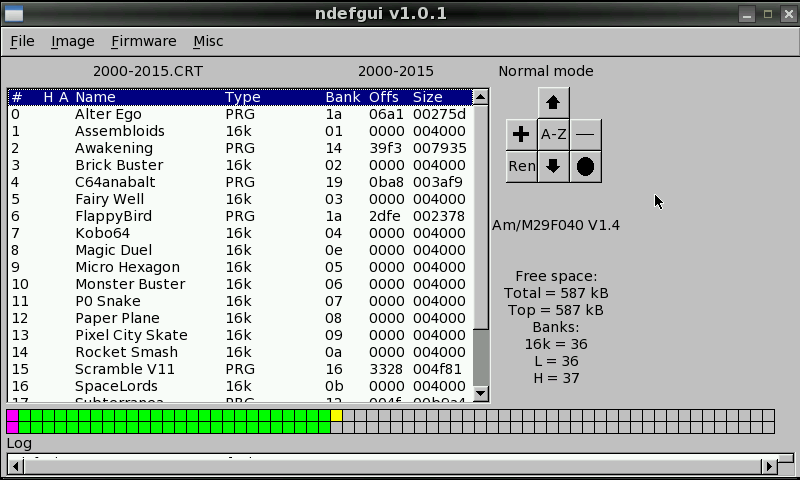Click the top magenta block in the bank map

point(13,415)
